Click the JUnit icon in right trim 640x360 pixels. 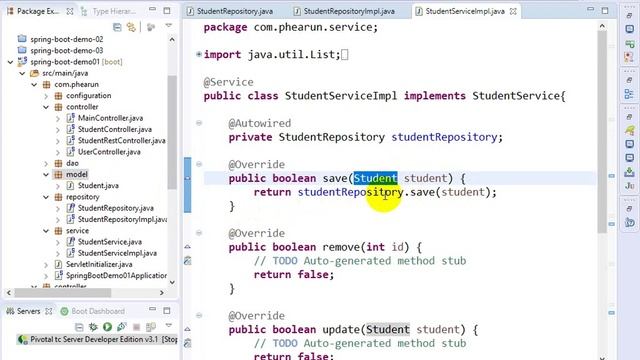pos(629,186)
